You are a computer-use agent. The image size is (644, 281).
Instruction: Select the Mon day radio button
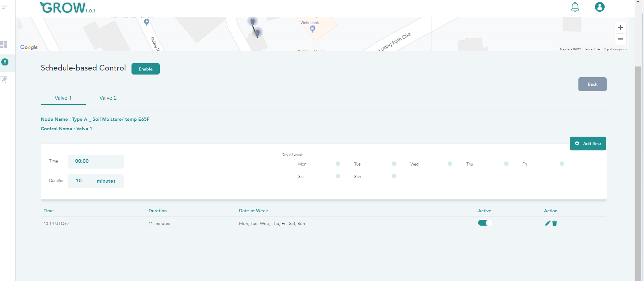[338, 164]
